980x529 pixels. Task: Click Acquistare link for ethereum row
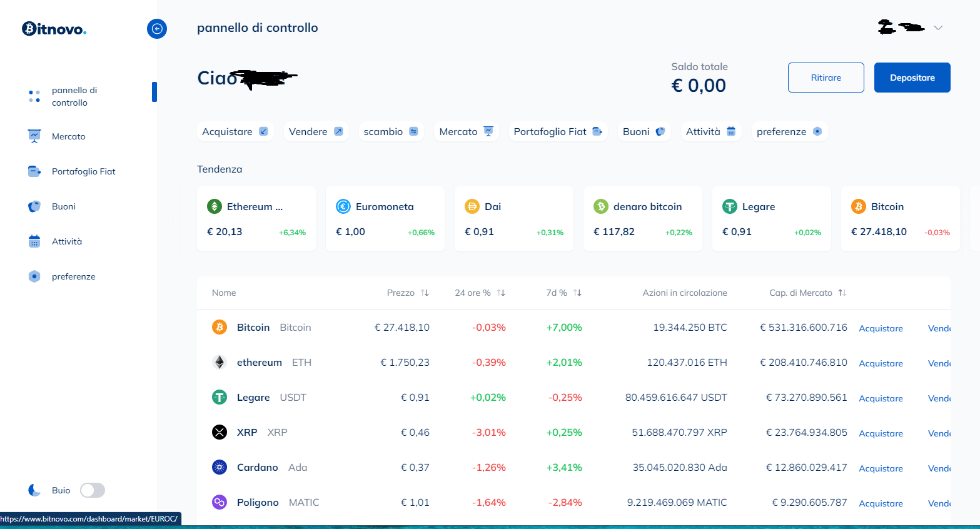click(881, 363)
